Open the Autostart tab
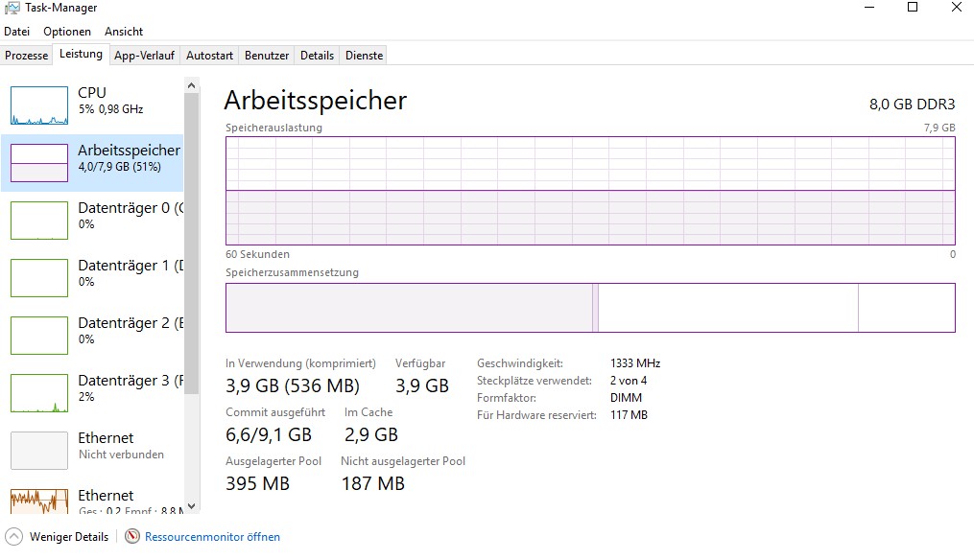This screenshot has height=560, width=974. point(209,56)
